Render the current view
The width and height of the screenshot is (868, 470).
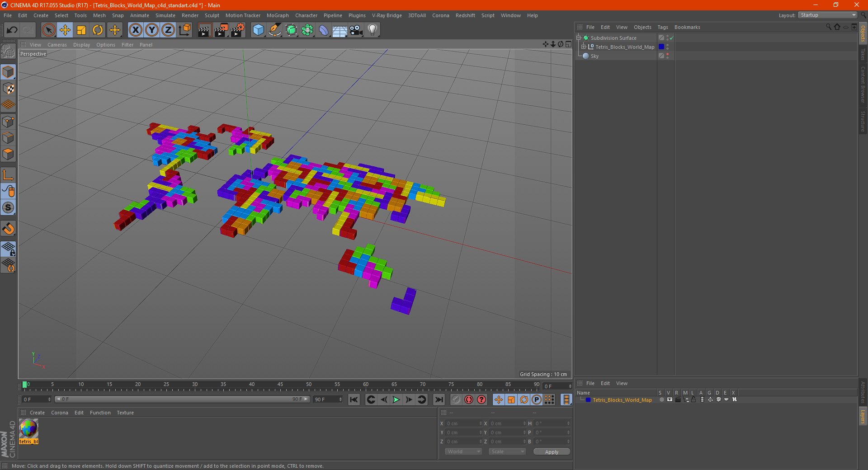tap(204, 30)
